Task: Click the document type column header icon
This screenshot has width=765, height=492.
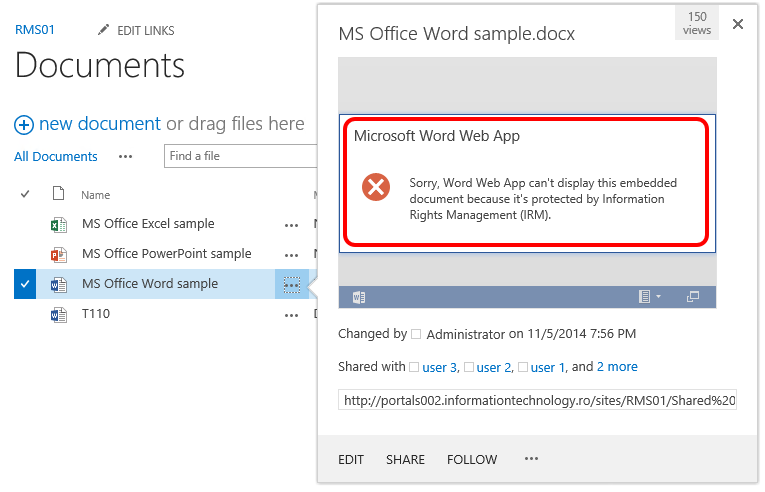Action: (x=59, y=193)
